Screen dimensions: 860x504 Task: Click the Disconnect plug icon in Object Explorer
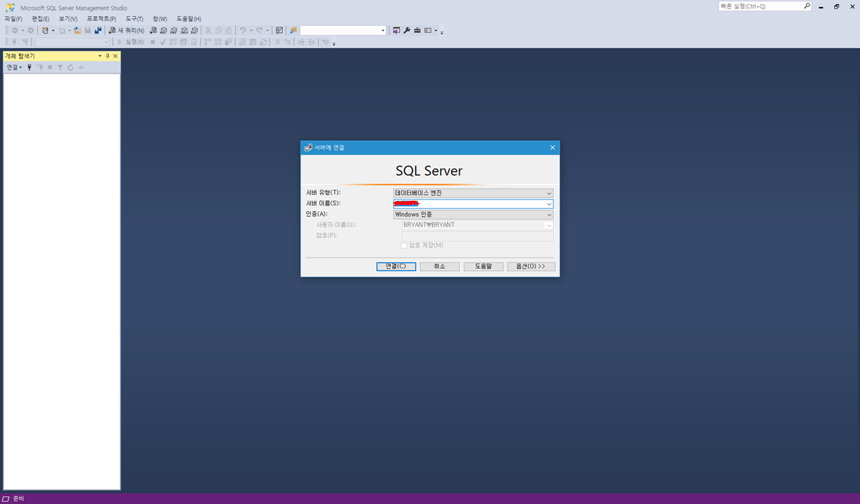point(40,67)
